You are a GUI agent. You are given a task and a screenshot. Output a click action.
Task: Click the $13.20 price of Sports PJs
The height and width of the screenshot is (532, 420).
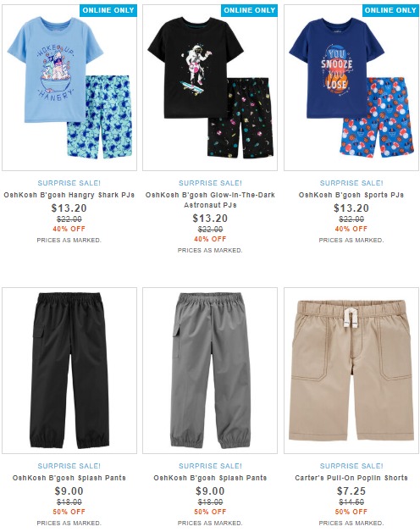tap(351, 208)
